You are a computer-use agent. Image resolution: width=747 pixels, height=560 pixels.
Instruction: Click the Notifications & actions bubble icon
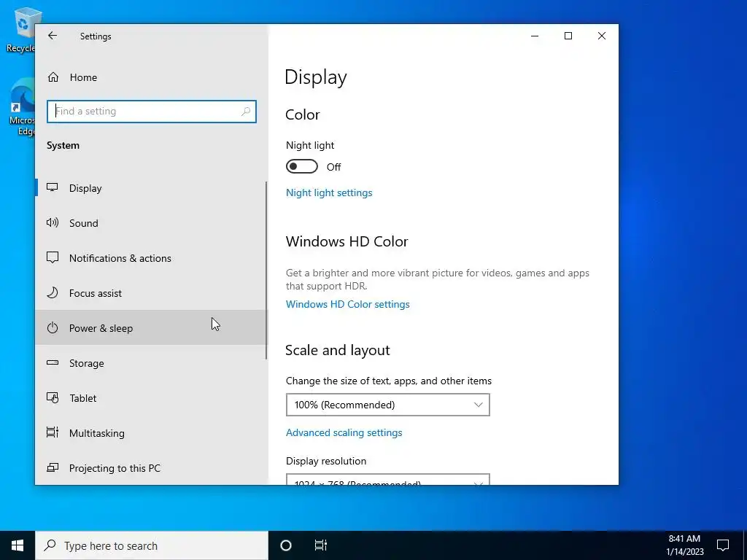53,257
